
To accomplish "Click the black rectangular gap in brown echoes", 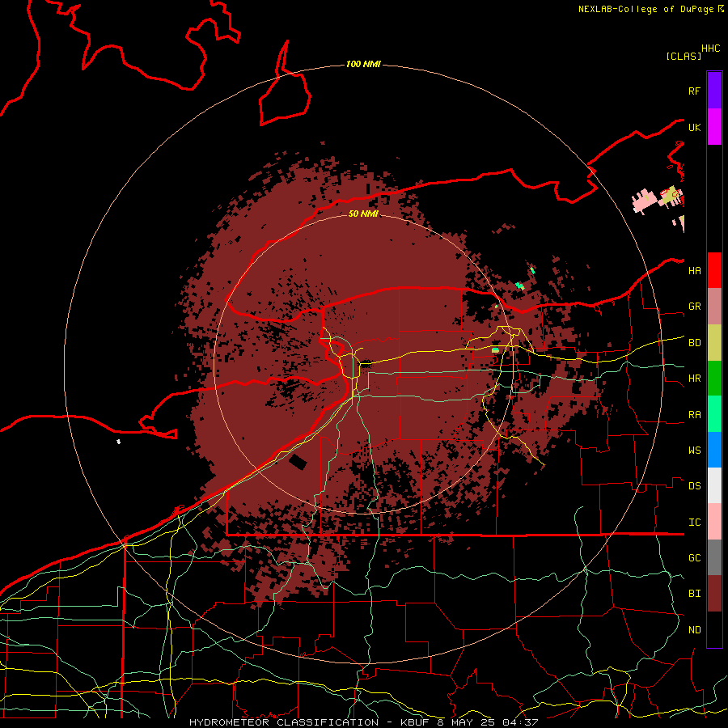I will pyautogui.click(x=298, y=462).
